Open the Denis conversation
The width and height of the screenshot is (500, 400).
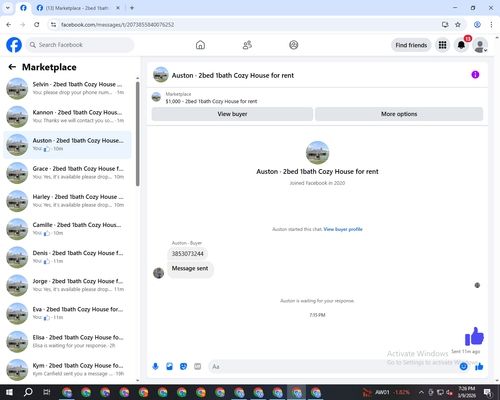(67, 257)
